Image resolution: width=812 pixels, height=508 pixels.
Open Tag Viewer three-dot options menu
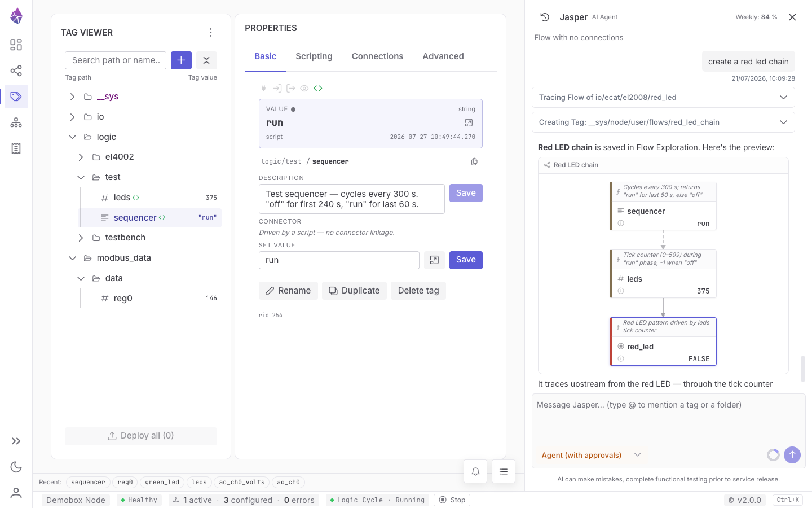click(210, 33)
